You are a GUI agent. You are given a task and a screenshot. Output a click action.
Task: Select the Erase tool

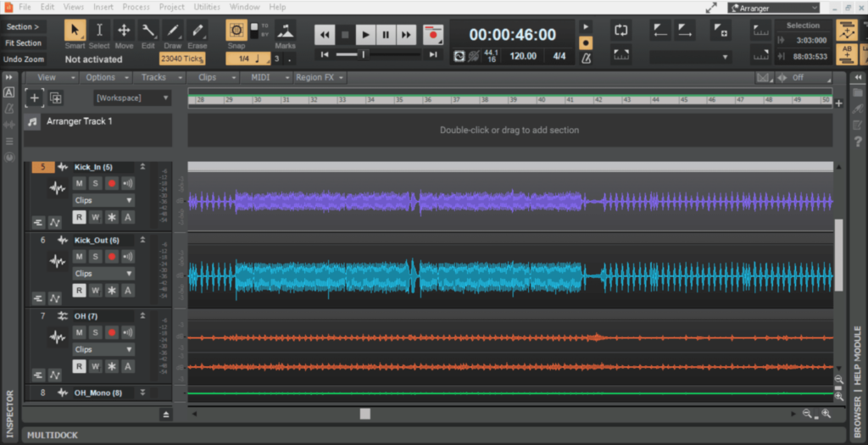coord(197,32)
